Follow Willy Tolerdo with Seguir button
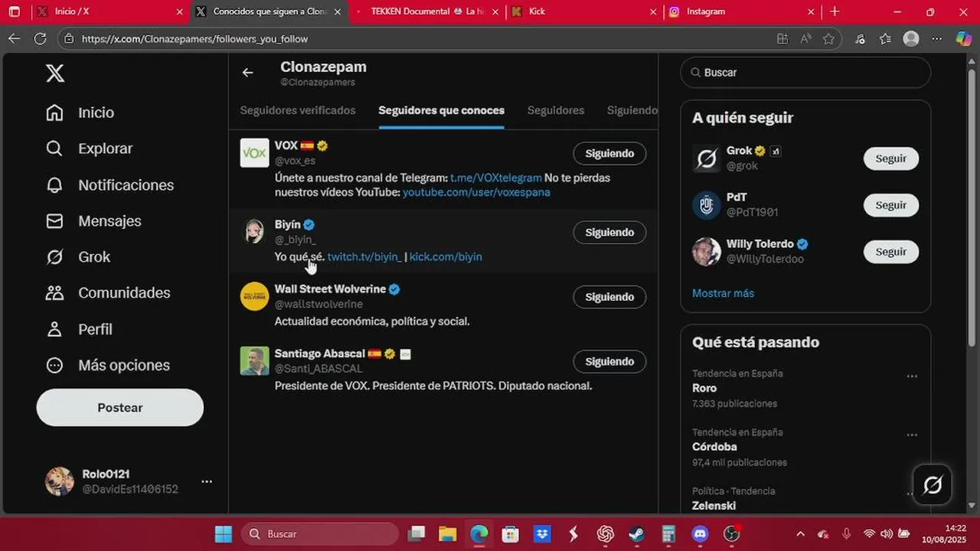This screenshot has height=551, width=980. pos(891,252)
